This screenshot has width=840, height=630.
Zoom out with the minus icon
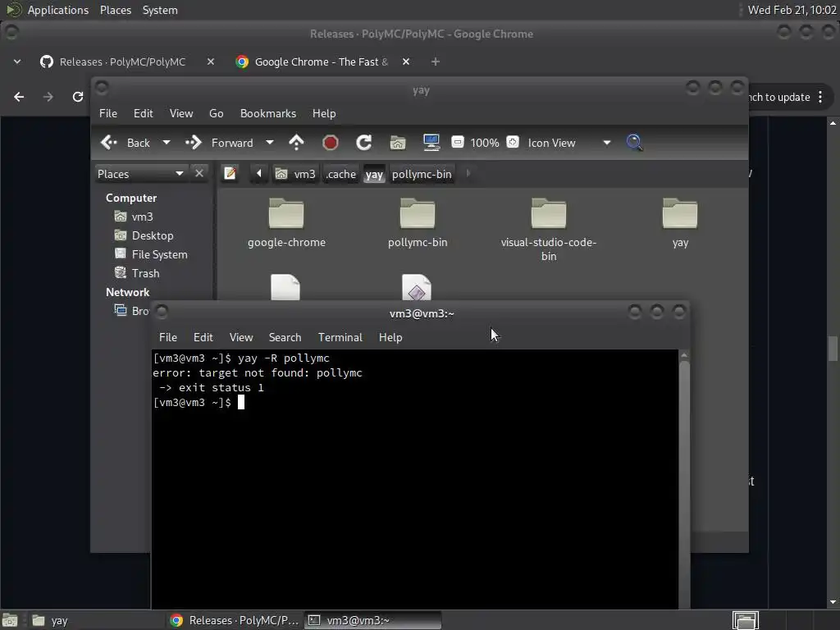pyautogui.click(x=458, y=142)
